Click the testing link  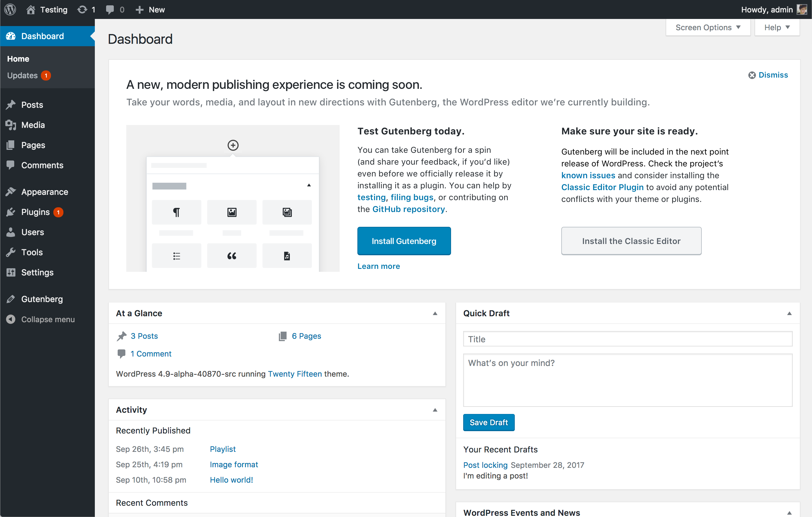[x=371, y=198]
